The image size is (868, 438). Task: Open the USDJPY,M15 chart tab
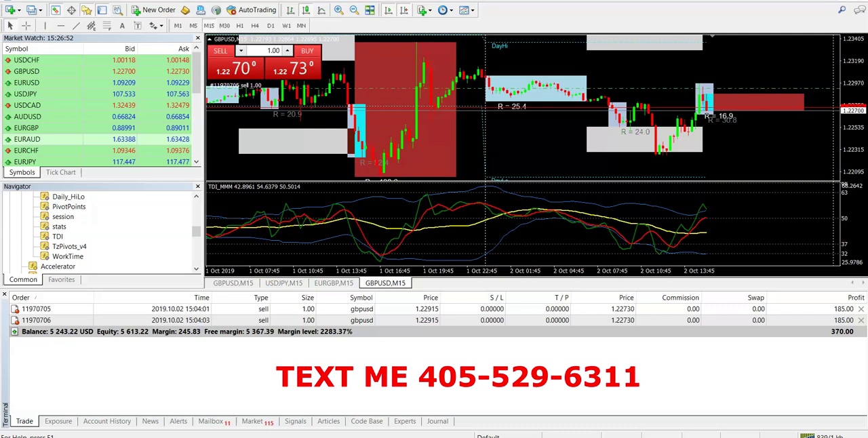283,283
